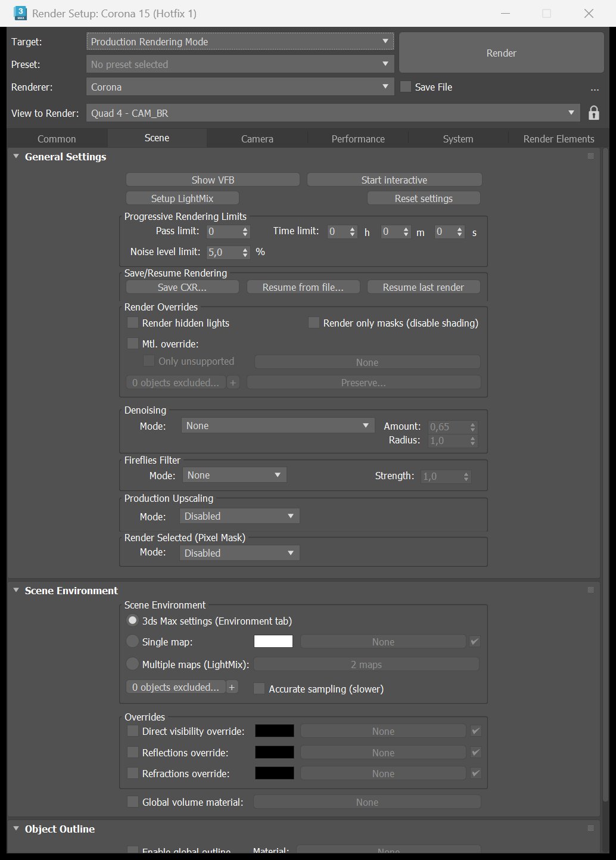The width and height of the screenshot is (616, 860).
Task: Open the Denoising Mode dropdown
Action: (x=278, y=426)
